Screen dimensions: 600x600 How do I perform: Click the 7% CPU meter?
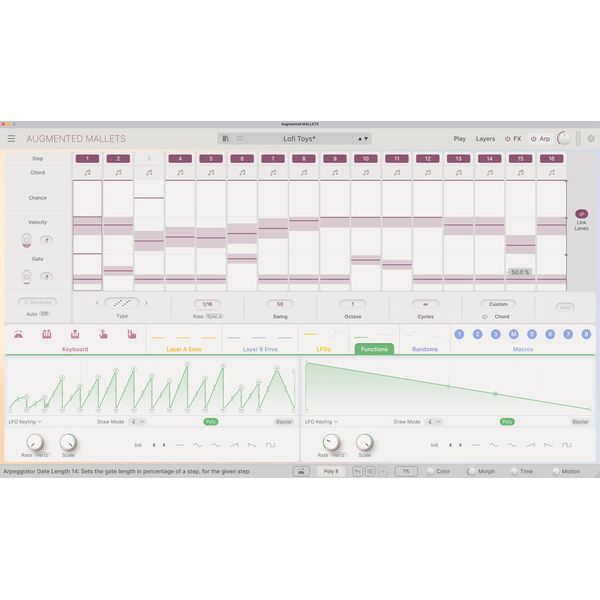pyautogui.click(x=406, y=471)
